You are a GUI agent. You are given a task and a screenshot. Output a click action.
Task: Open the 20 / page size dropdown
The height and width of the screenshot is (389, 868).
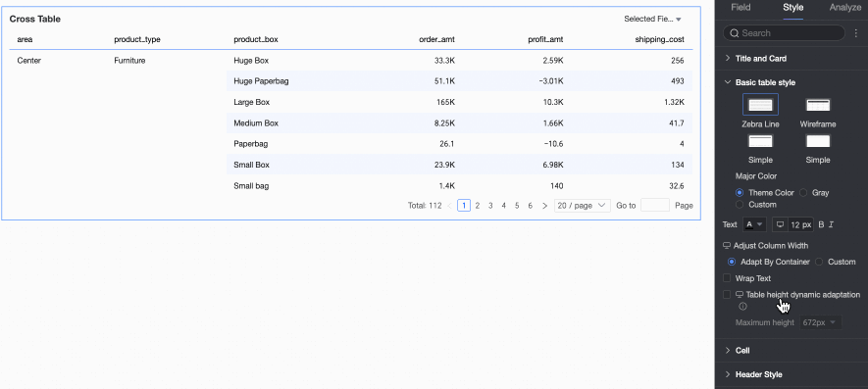582,206
